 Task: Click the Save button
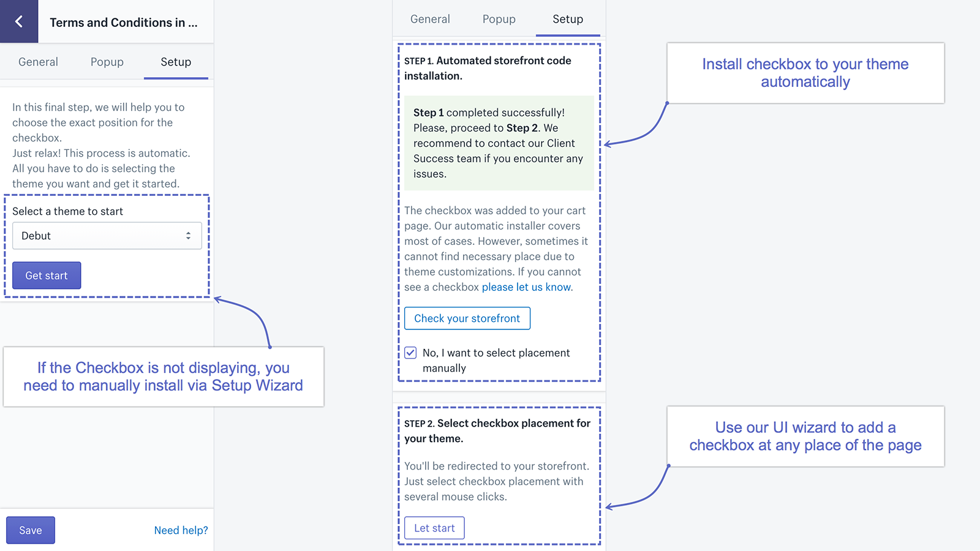[31, 530]
